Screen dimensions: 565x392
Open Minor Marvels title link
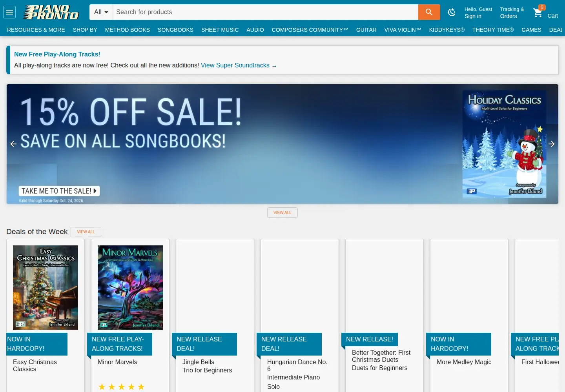[x=117, y=362]
